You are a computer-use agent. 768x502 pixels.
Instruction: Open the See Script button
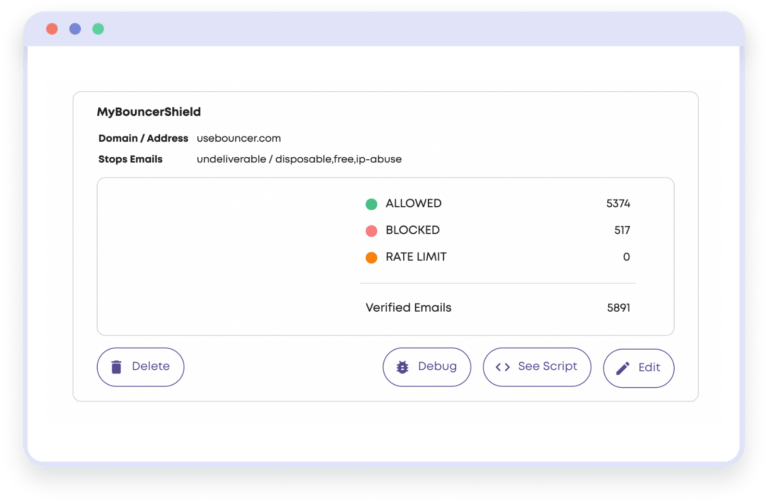click(537, 367)
